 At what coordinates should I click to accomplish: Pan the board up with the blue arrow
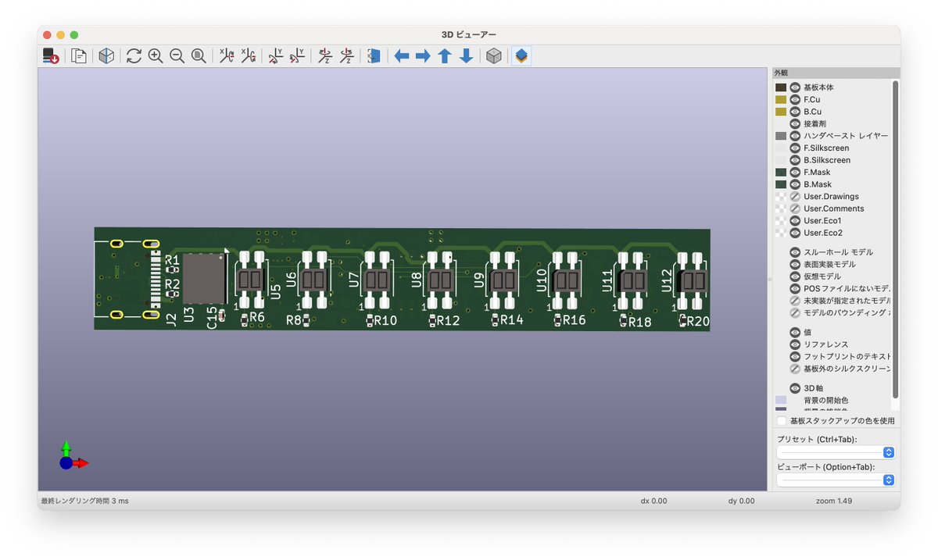point(445,56)
